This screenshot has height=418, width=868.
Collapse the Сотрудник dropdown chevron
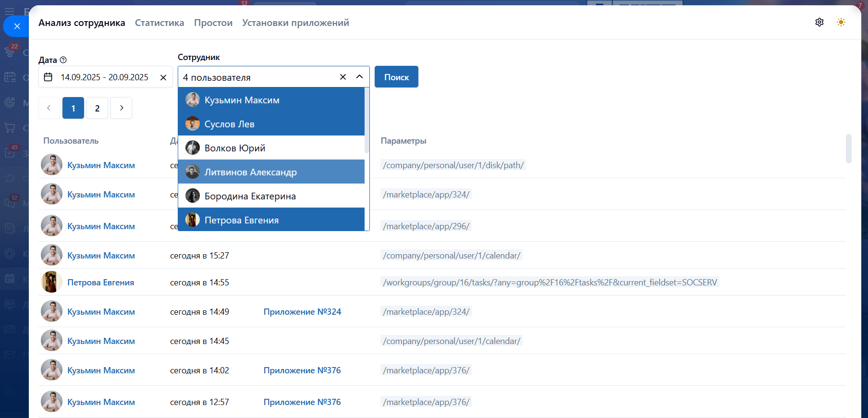[x=359, y=77]
